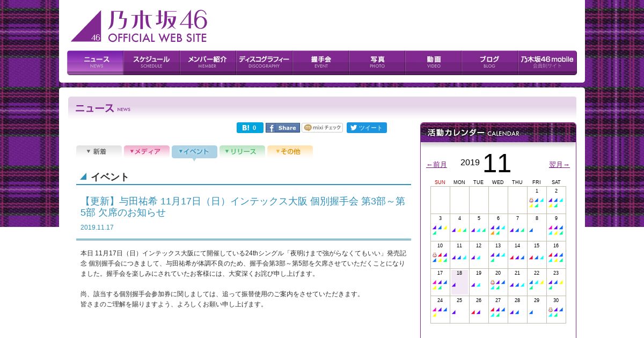Click event icons under November 26
The width and height of the screenshot is (644, 338).
476,312
